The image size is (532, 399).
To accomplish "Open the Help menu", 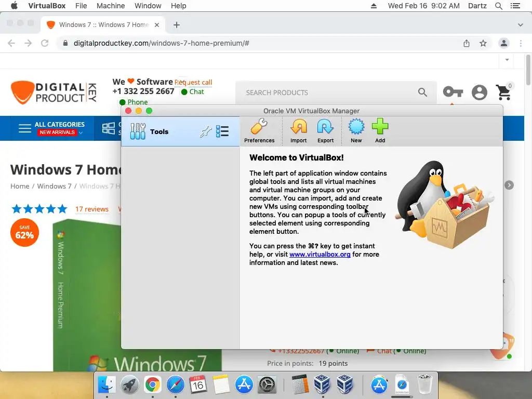I will 179,6.
